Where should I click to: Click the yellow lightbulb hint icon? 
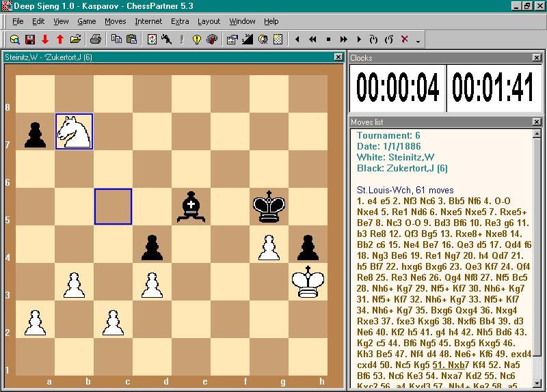click(x=197, y=40)
